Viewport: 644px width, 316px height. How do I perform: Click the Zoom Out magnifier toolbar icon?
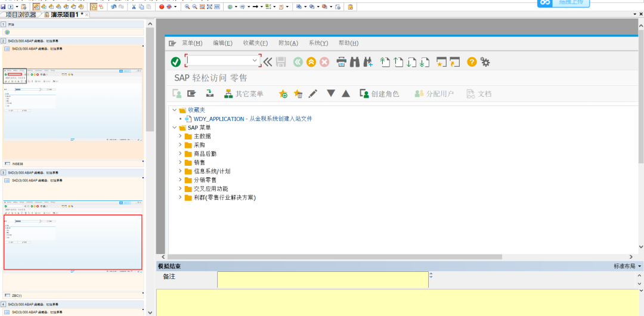coord(194,7)
